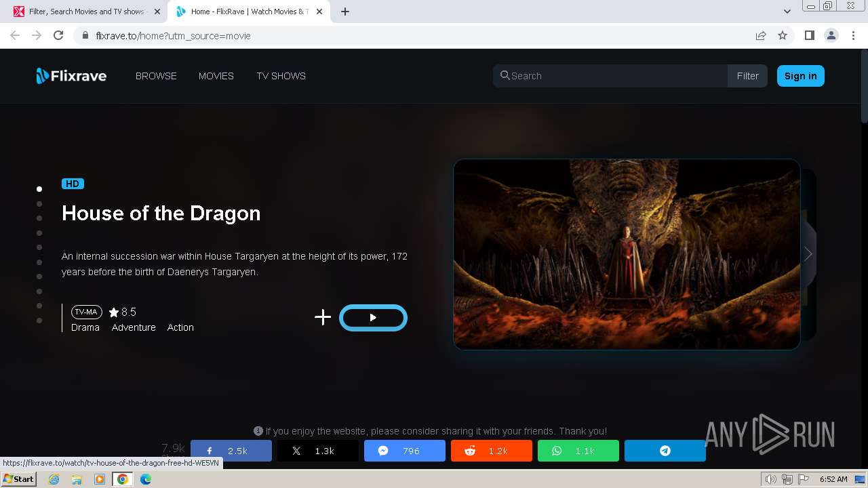Open File Explorer from the taskbar
The image size is (868, 488).
point(77,479)
